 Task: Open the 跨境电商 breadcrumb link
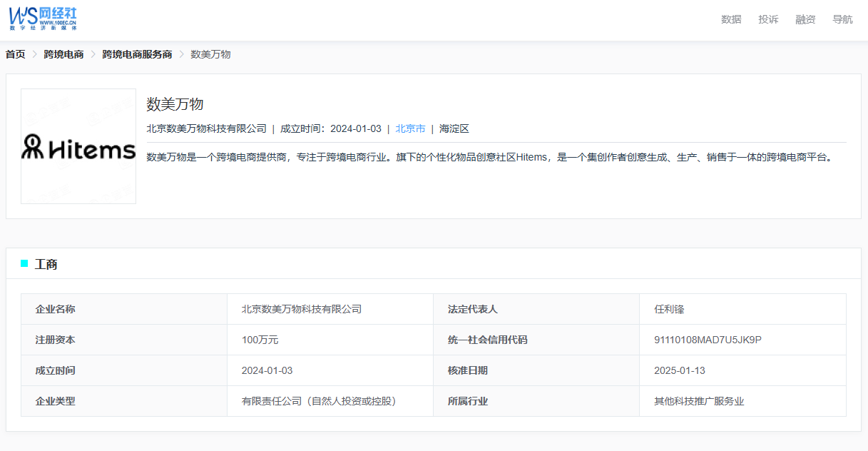pyautogui.click(x=62, y=54)
